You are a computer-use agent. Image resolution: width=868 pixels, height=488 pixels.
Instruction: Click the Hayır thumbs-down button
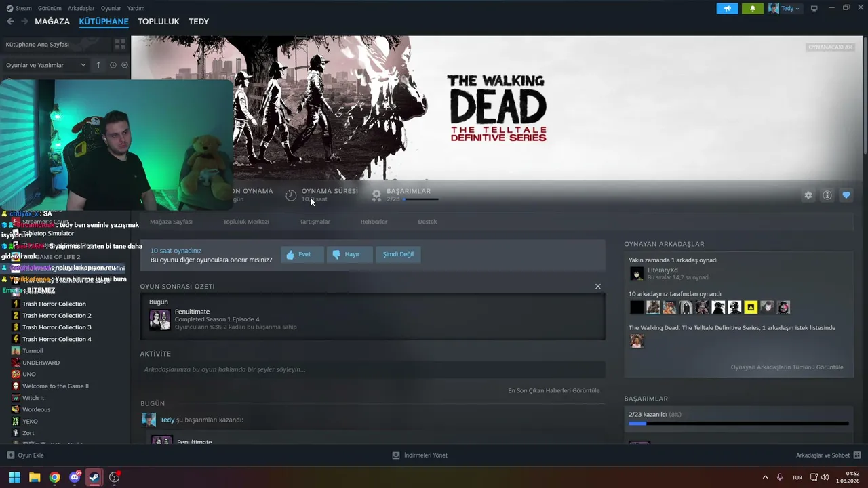(x=349, y=255)
